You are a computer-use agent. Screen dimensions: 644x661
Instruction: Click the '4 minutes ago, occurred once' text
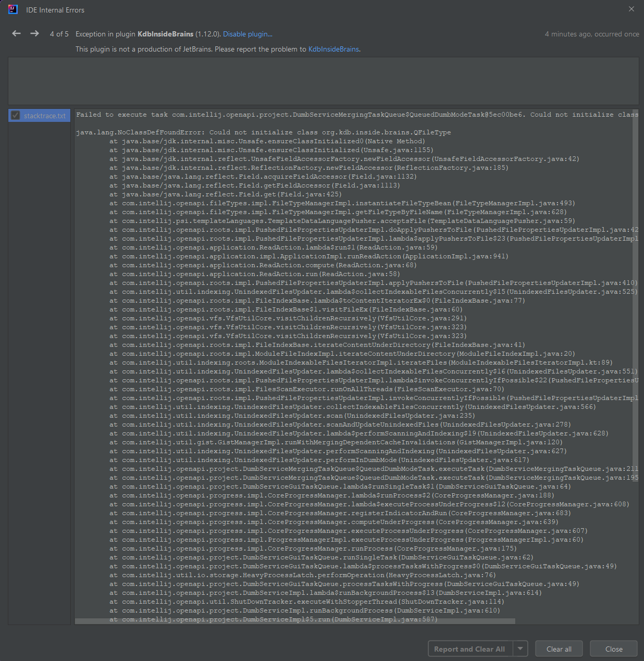[x=592, y=34]
